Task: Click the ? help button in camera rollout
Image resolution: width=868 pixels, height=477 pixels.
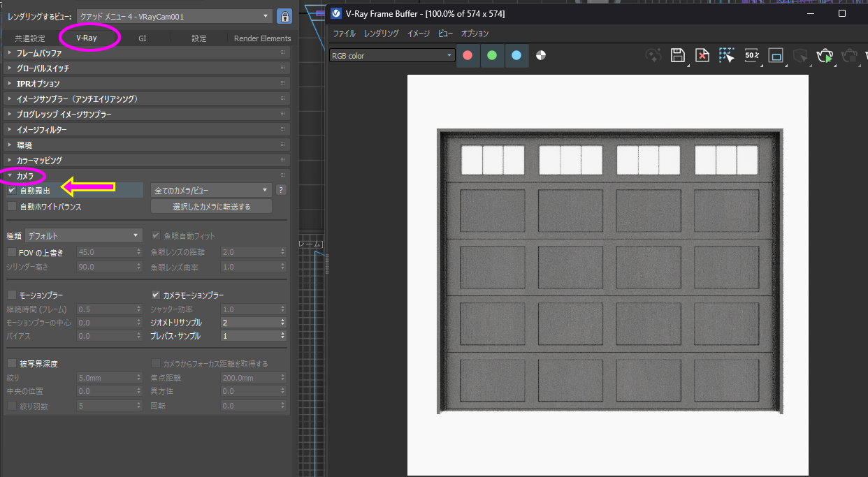Action: (281, 190)
